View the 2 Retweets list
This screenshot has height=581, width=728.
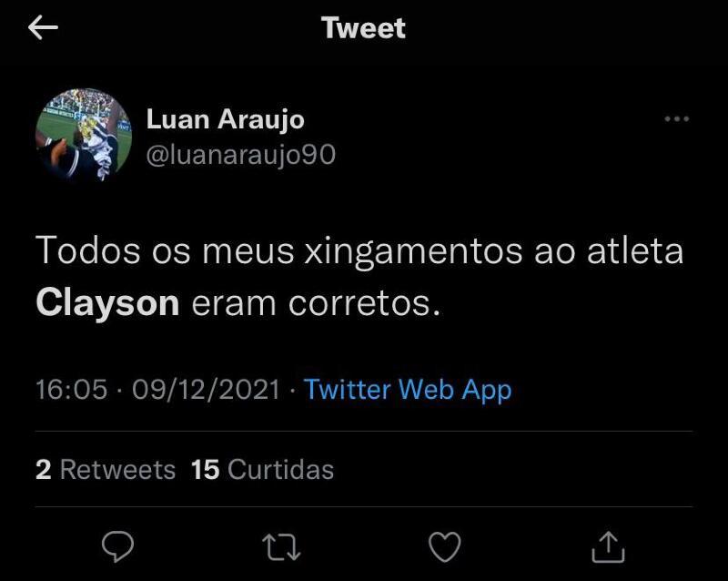(106, 470)
